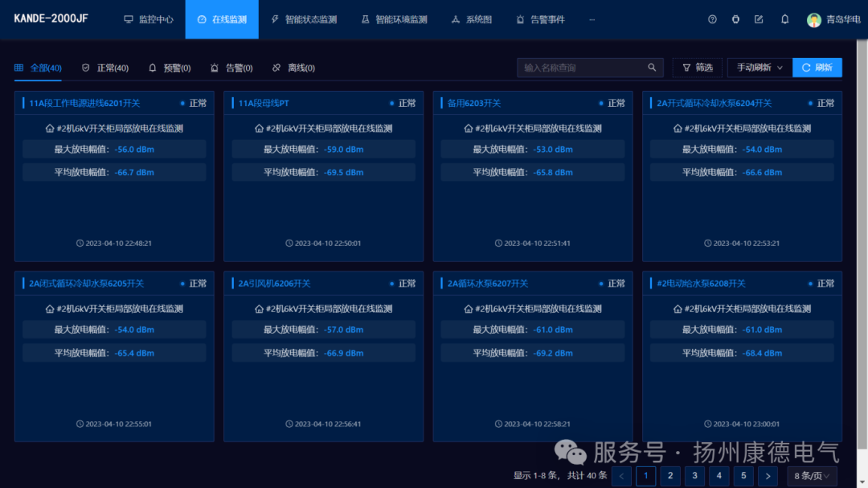868x488 pixels.
Task: Go to page 3 in pagination
Action: tap(694, 476)
